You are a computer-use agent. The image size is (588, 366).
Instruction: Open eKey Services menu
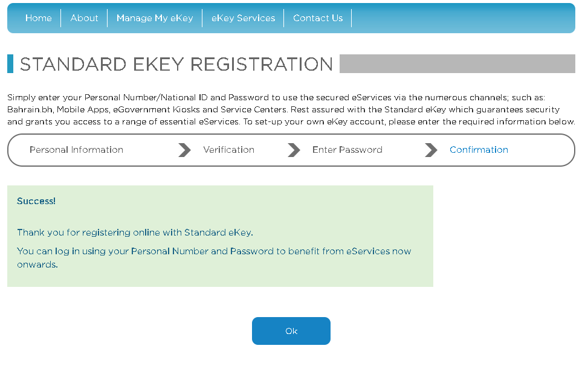click(243, 18)
